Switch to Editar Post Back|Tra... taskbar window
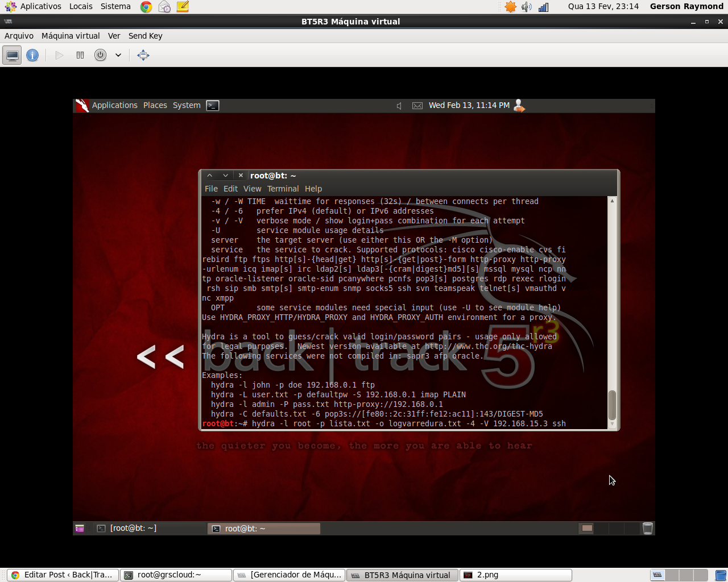 (x=63, y=575)
